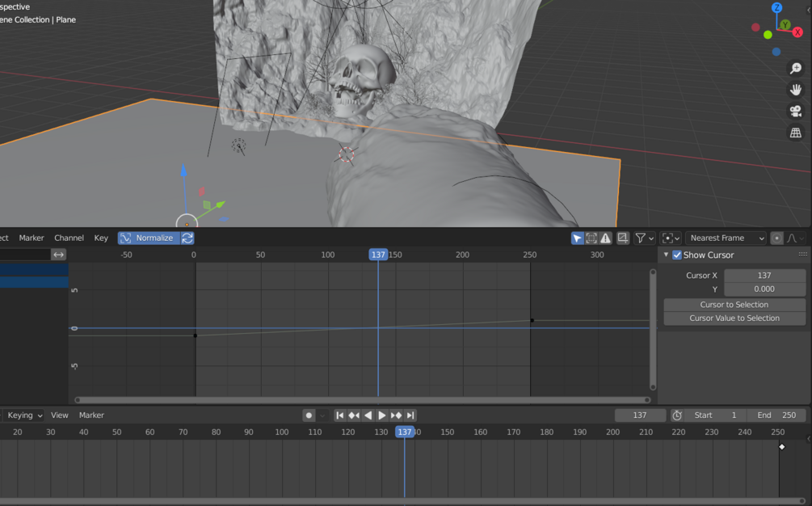Open the Channel menu
The height and width of the screenshot is (506, 812).
pyautogui.click(x=69, y=238)
